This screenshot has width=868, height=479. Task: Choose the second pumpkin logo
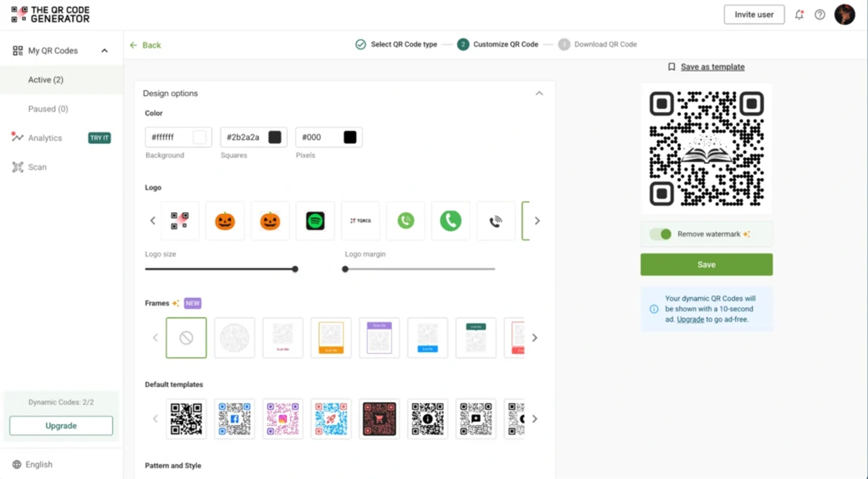click(x=270, y=221)
